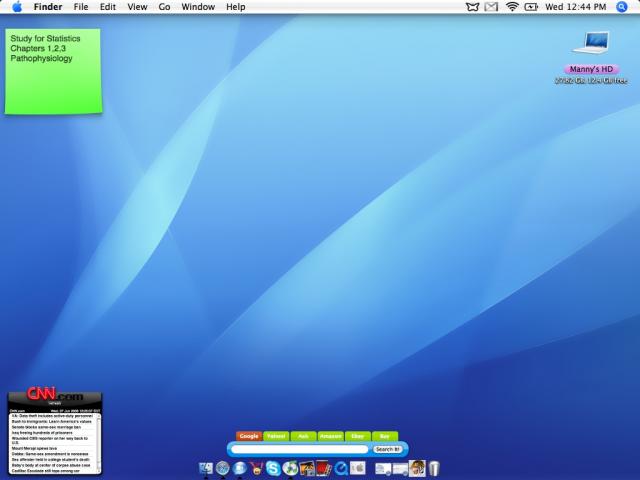The height and width of the screenshot is (480, 640).
Task: Open the Window menu
Action: coord(198,7)
